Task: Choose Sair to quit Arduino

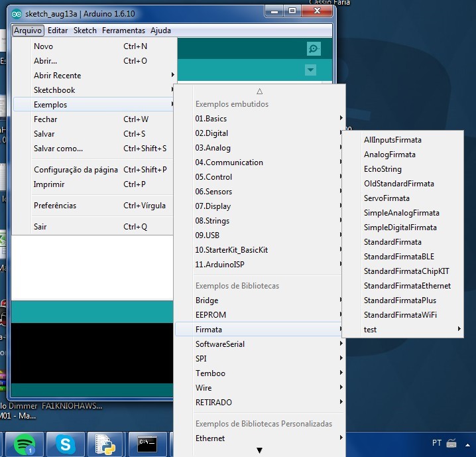Action: (93, 227)
